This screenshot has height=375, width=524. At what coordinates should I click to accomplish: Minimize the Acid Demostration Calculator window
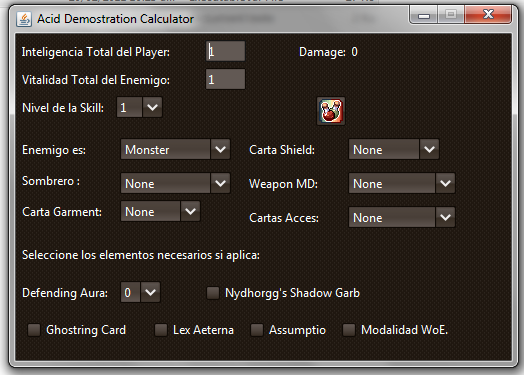click(424, 15)
